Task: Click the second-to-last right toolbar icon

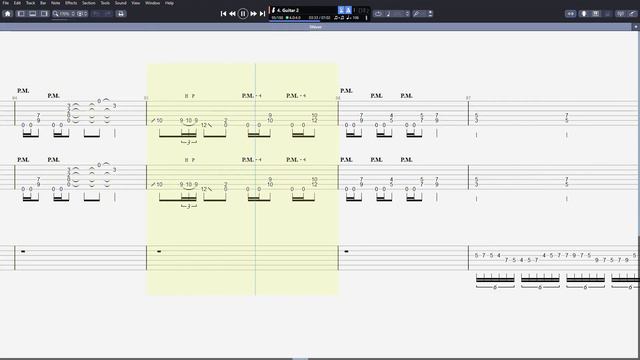Action: point(620,13)
